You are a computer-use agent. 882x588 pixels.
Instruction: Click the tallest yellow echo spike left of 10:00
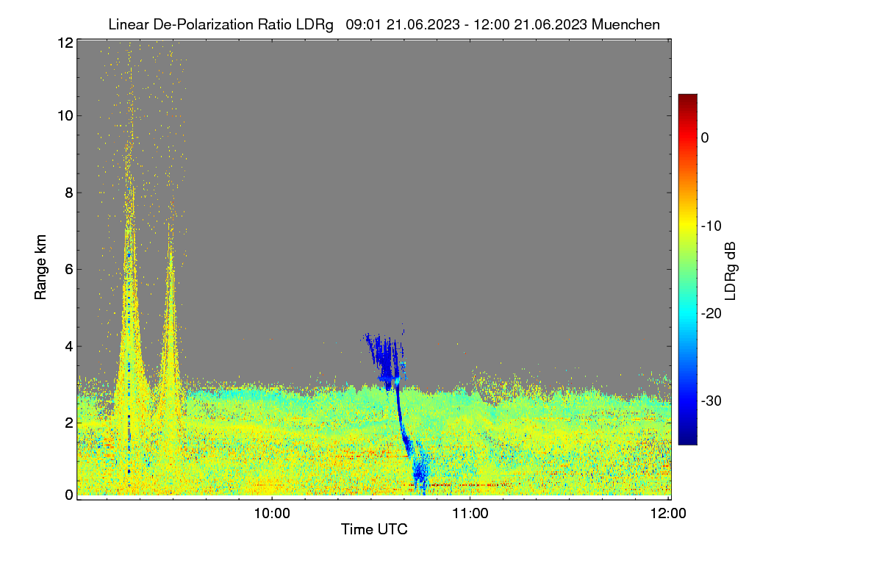tap(130, 294)
